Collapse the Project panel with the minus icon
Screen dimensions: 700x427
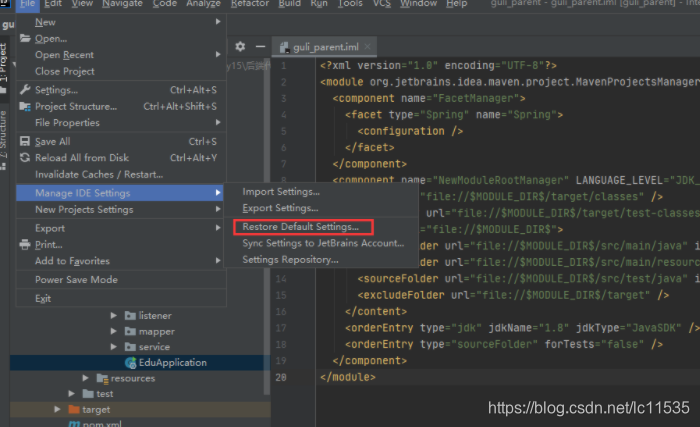pos(260,46)
